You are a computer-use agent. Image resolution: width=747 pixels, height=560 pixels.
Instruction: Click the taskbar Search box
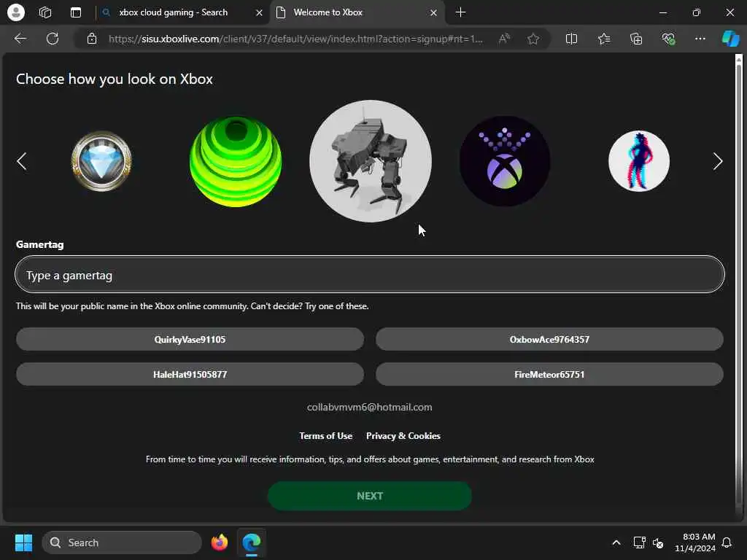tap(122, 542)
